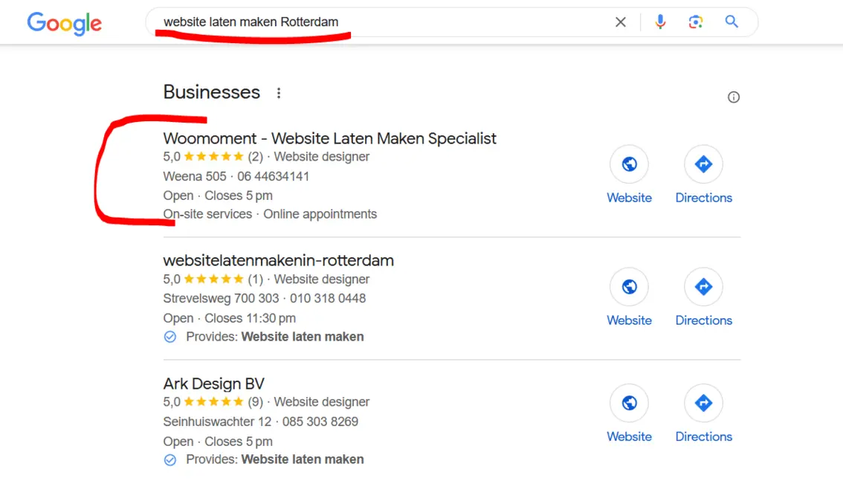
Task: Click Woomoment five-star rating row
Action: click(x=266, y=157)
